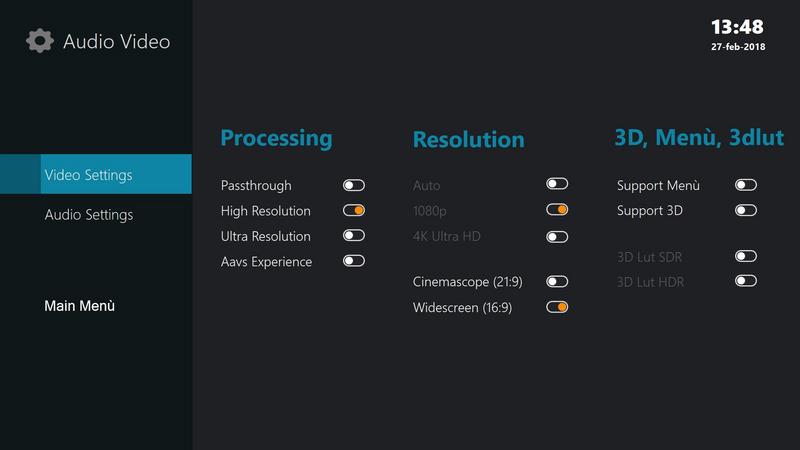Screen dimensions: 800x450
Task: Click the Processing section heading
Action: [x=276, y=138]
